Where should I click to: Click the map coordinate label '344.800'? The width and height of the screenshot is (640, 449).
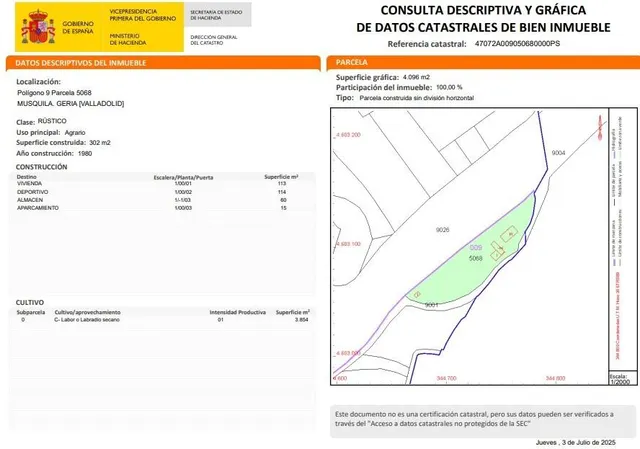pyautogui.click(x=556, y=378)
